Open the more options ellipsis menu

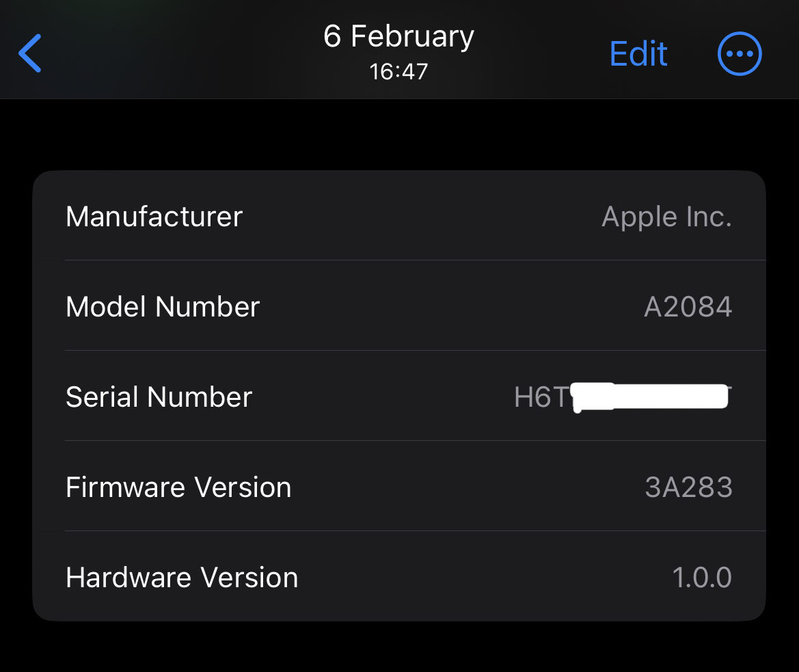[x=739, y=54]
